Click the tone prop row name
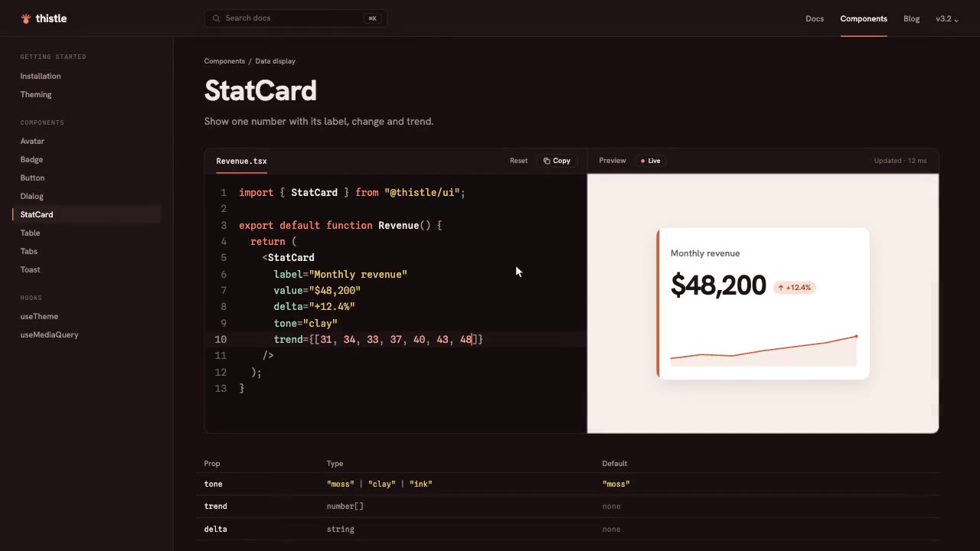The height and width of the screenshot is (551, 980). 213,484
